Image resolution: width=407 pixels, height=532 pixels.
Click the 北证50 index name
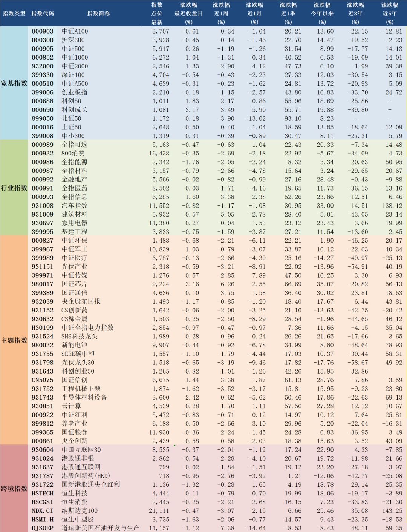coord(72,118)
